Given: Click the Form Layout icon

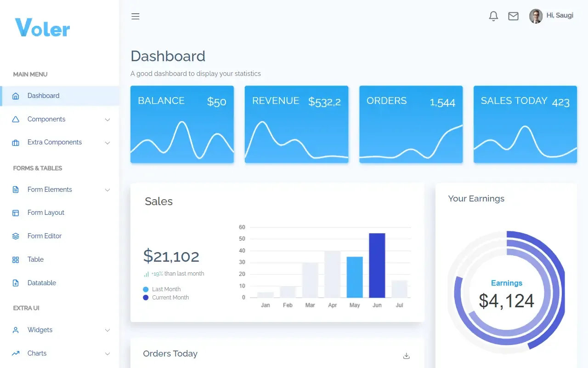Looking at the screenshot, I should click(x=16, y=213).
